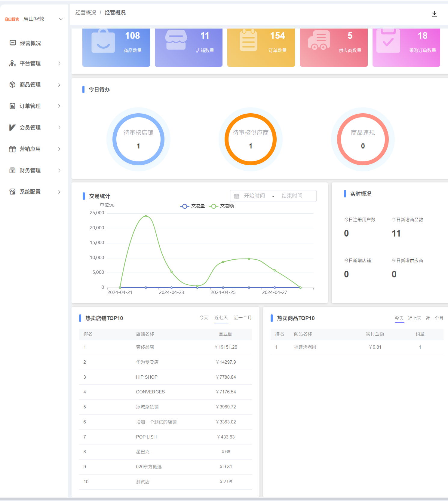
Task: Click the truck icon on 供应商数量 card
Action: click(x=319, y=40)
